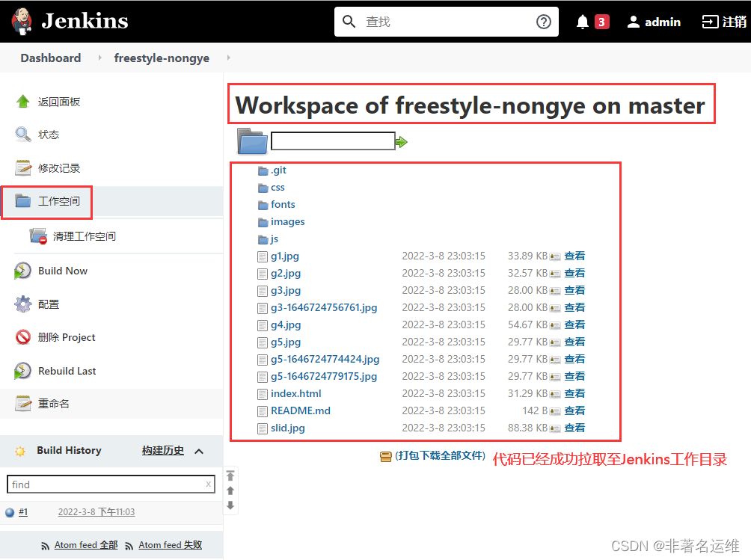Open build date 2022-3-8 下午11:03
Screen dimensions: 751x560
click(96, 512)
